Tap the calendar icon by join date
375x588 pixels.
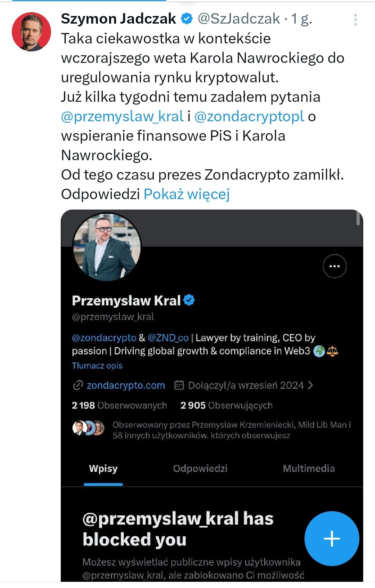tap(179, 385)
